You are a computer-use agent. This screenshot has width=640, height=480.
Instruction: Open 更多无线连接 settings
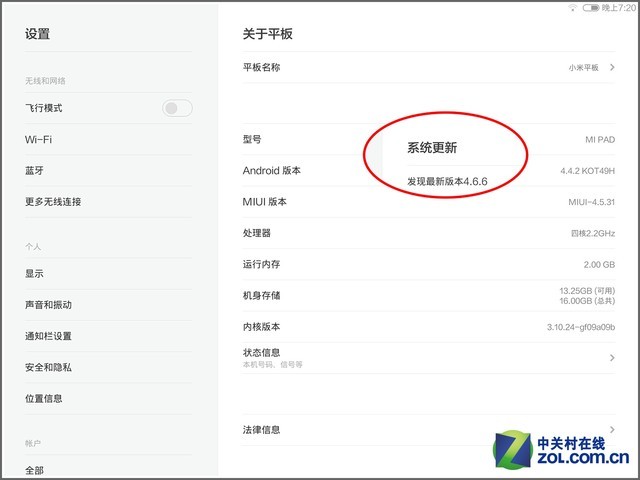pyautogui.click(x=53, y=201)
